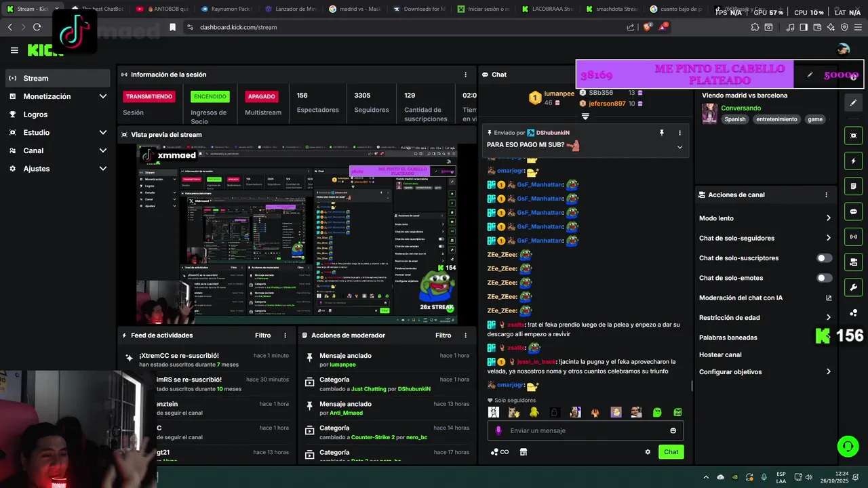Click Conversando category thumbnail
Viewport: 868px width, 488px height.
click(x=709, y=114)
